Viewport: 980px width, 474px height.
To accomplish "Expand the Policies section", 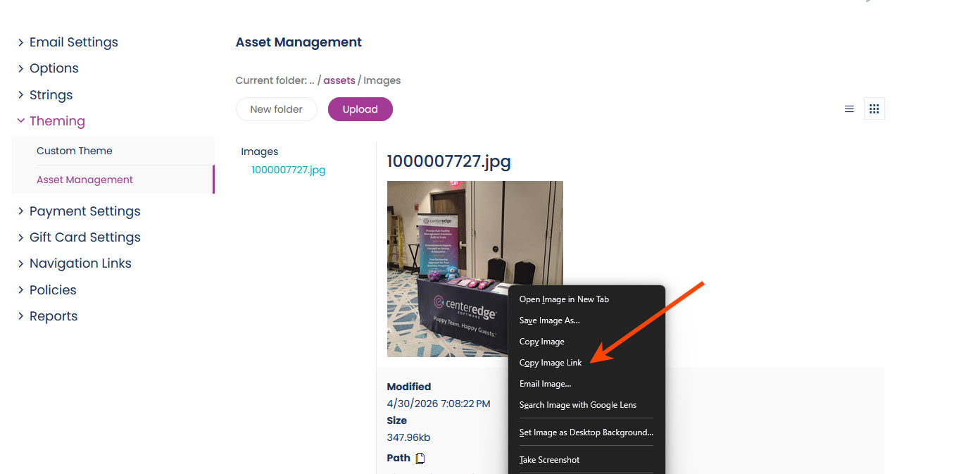I will point(47,290).
